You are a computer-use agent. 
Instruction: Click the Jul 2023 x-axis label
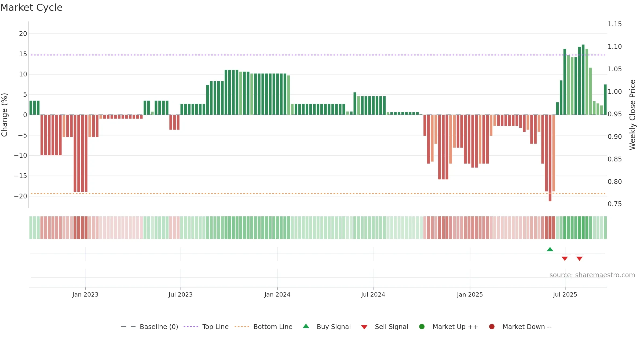181,294
